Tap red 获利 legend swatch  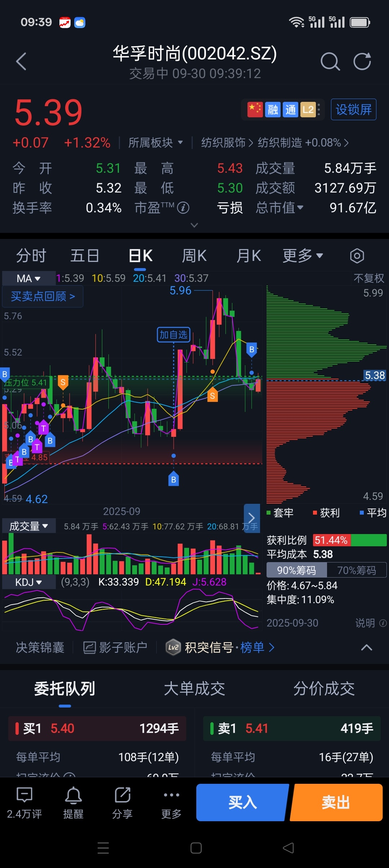pos(315,513)
